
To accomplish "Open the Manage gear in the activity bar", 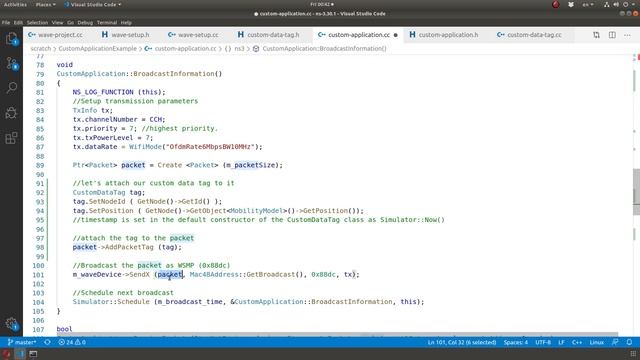I will tap(11, 324).
